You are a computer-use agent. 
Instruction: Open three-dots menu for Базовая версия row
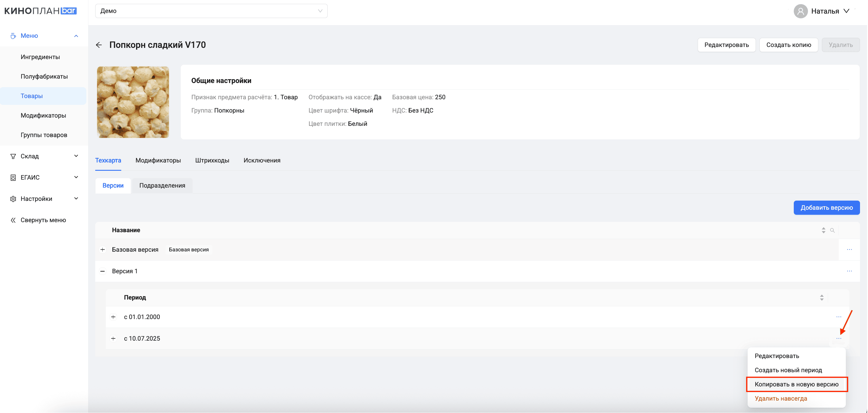pyautogui.click(x=849, y=249)
